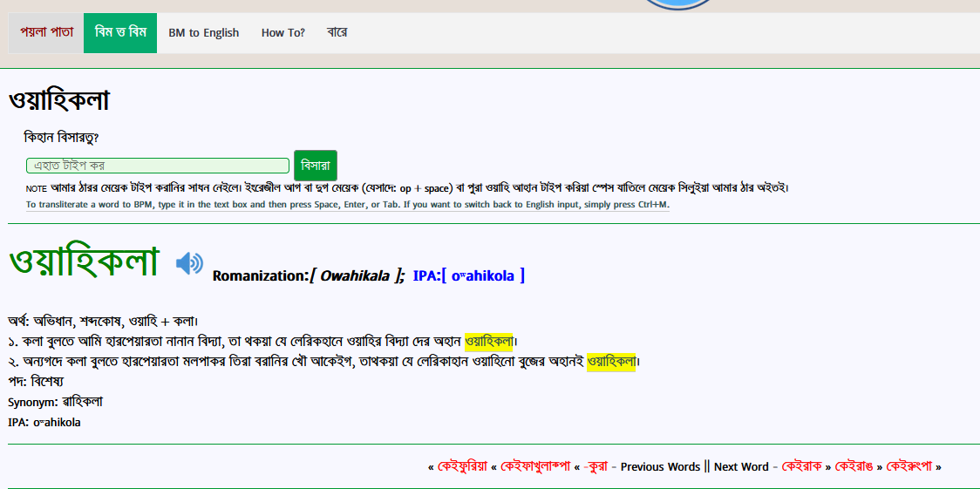Click the large green ওয়াহিকলা headword
The width and height of the screenshot is (980, 489).
pos(85,262)
